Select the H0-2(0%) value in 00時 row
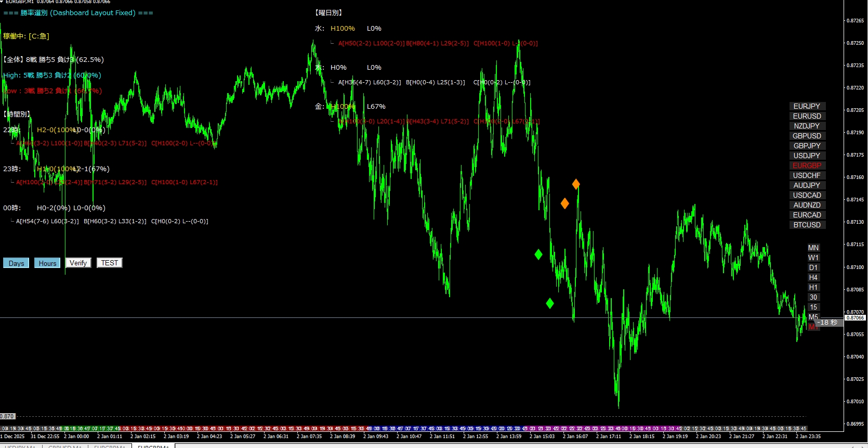The image size is (868, 448). point(54,208)
